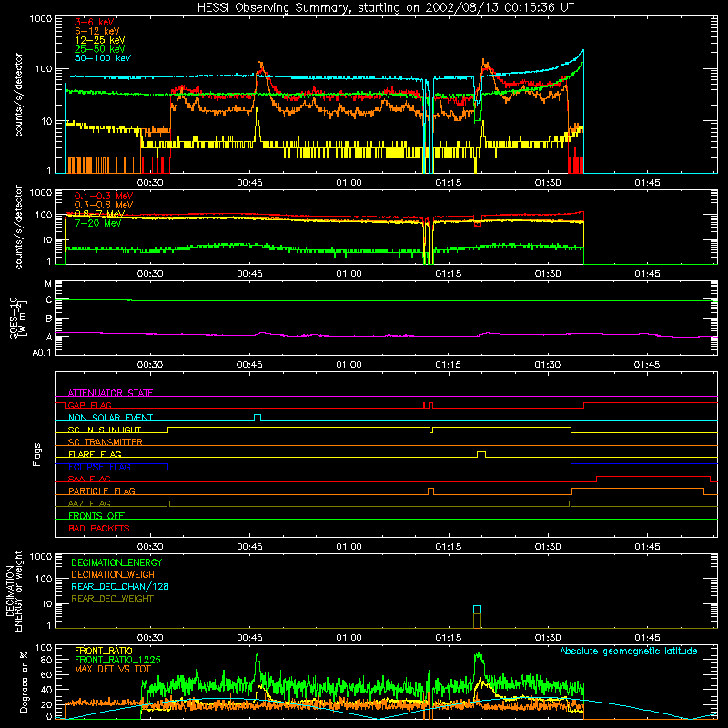Viewport: 728px width, 728px height.
Task: Click the orange 6-12 keV legend label
Action: point(97,31)
